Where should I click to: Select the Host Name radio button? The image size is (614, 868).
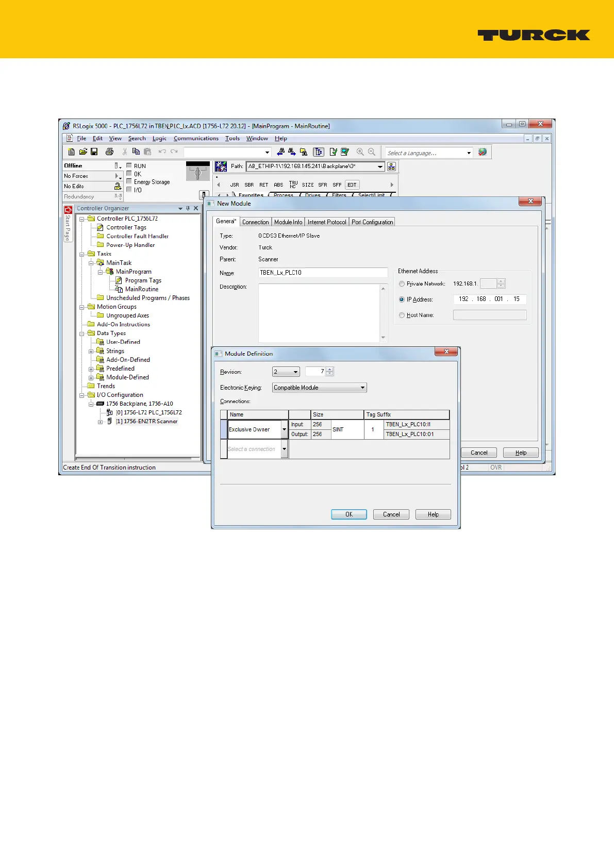tap(402, 315)
